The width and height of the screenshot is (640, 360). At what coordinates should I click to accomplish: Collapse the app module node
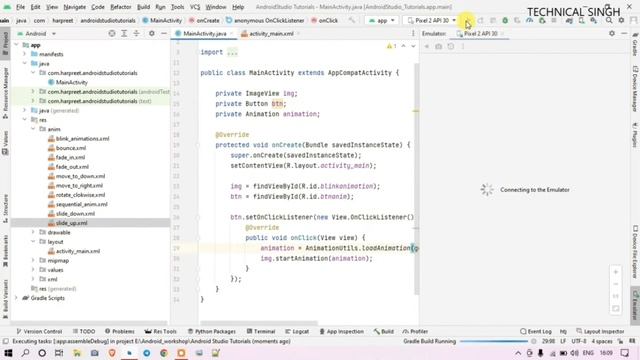pos(17,45)
